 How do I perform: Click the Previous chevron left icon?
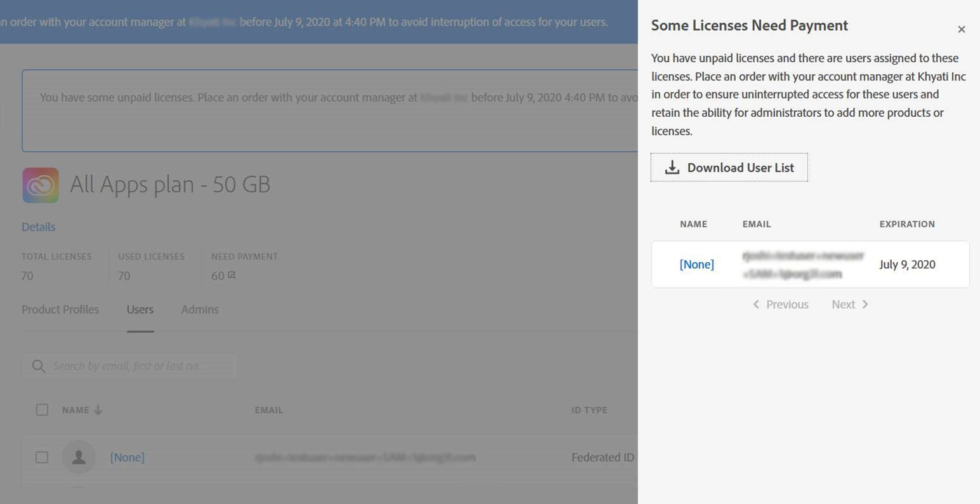pyautogui.click(x=756, y=305)
